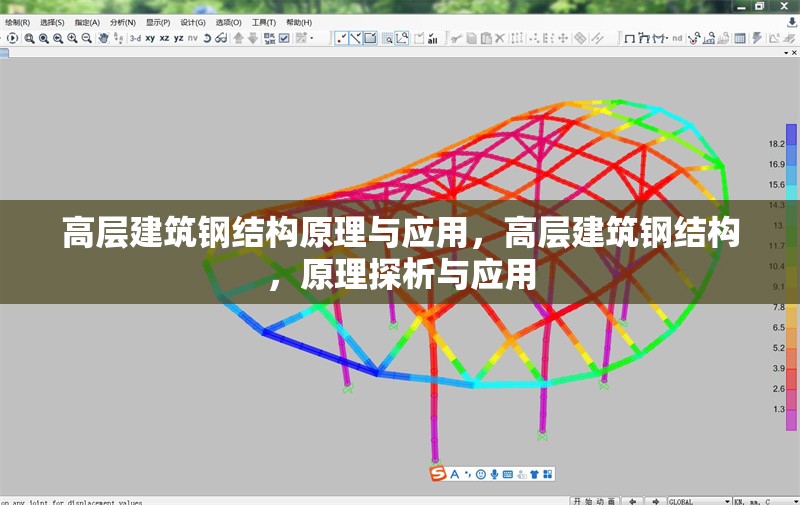
Task: Click the right arrow step button
Action: tap(656, 501)
